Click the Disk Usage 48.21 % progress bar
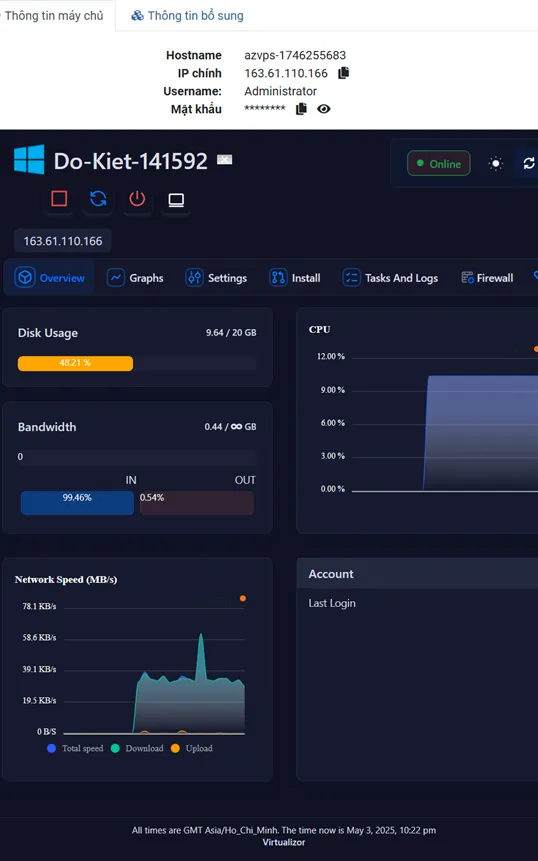This screenshot has height=861, width=538. [x=137, y=364]
